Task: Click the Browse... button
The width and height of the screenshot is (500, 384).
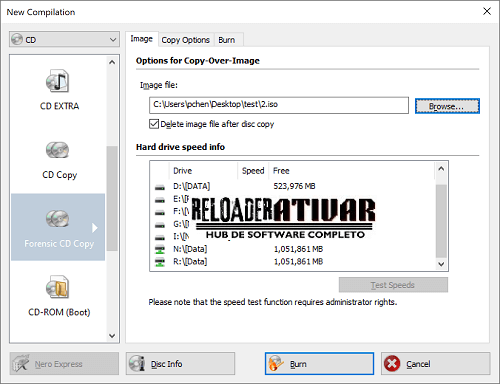Action: (x=447, y=106)
